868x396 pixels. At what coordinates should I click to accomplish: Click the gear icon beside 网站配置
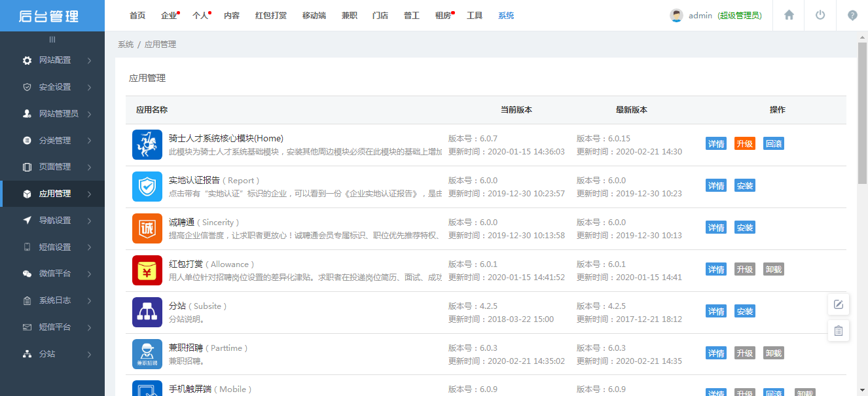[27, 60]
